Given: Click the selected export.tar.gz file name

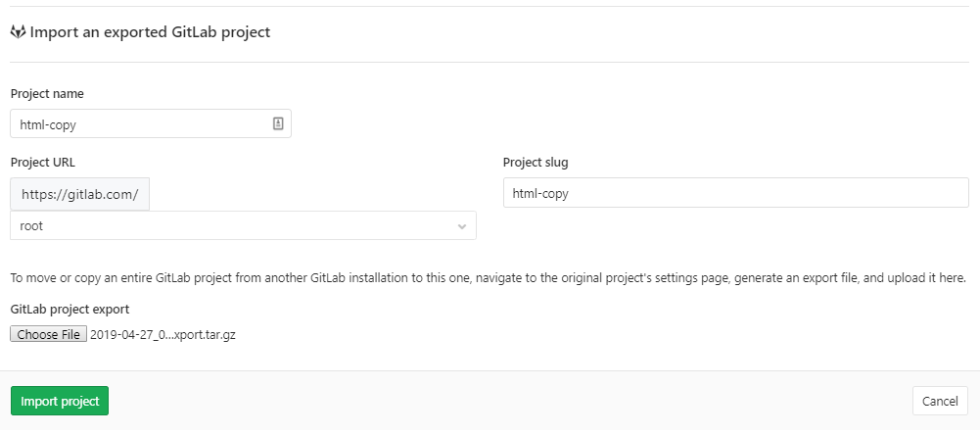Looking at the screenshot, I should point(163,335).
